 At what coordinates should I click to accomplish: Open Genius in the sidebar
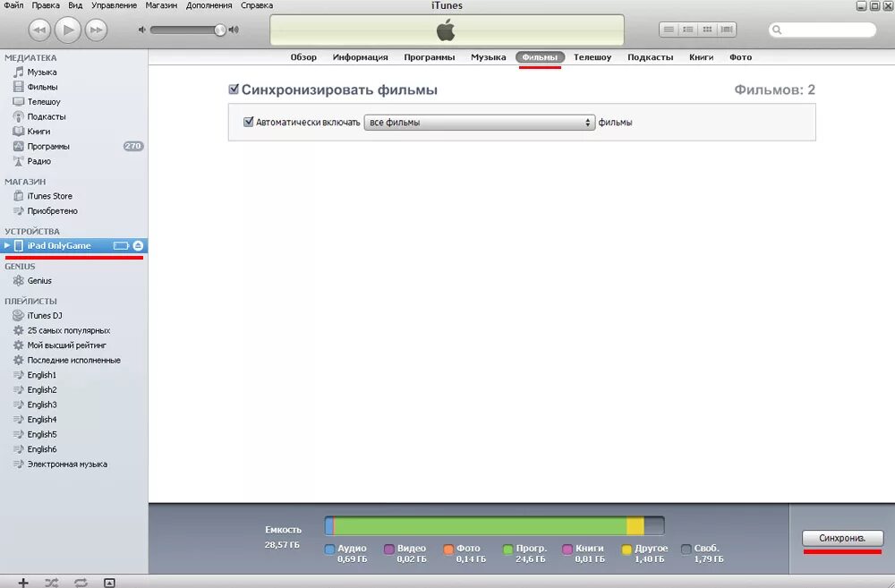(74, 280)
